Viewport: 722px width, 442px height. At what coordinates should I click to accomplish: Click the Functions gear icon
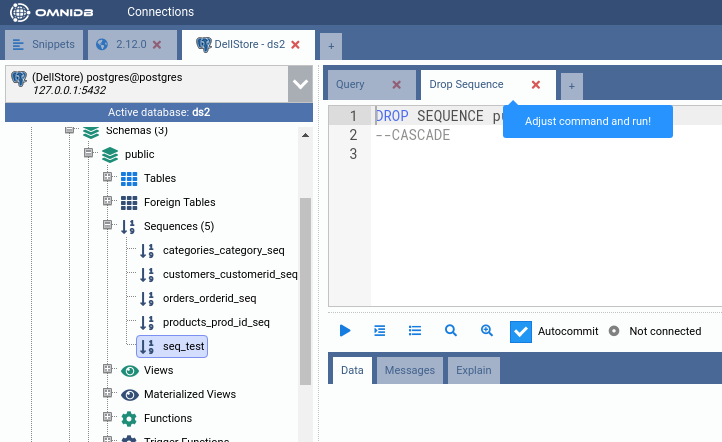(129, 419)
